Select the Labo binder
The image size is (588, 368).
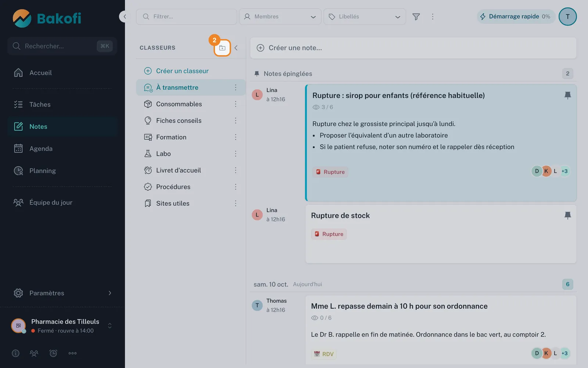point(191,154)
